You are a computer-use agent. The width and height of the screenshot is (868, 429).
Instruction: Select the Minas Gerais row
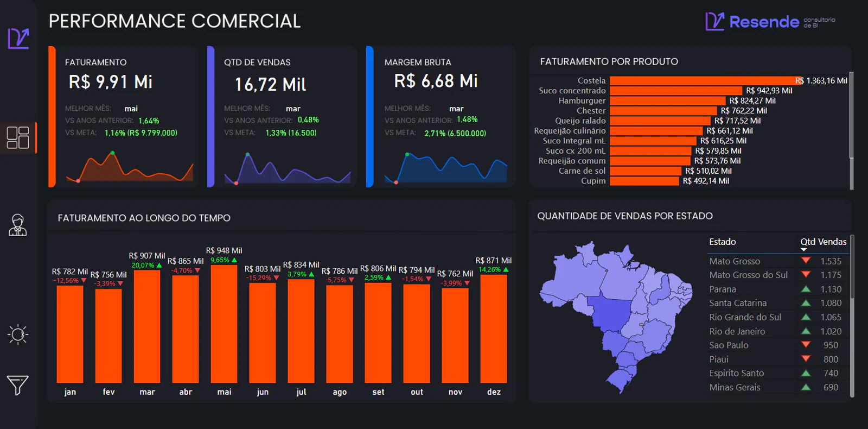[778, 387]
